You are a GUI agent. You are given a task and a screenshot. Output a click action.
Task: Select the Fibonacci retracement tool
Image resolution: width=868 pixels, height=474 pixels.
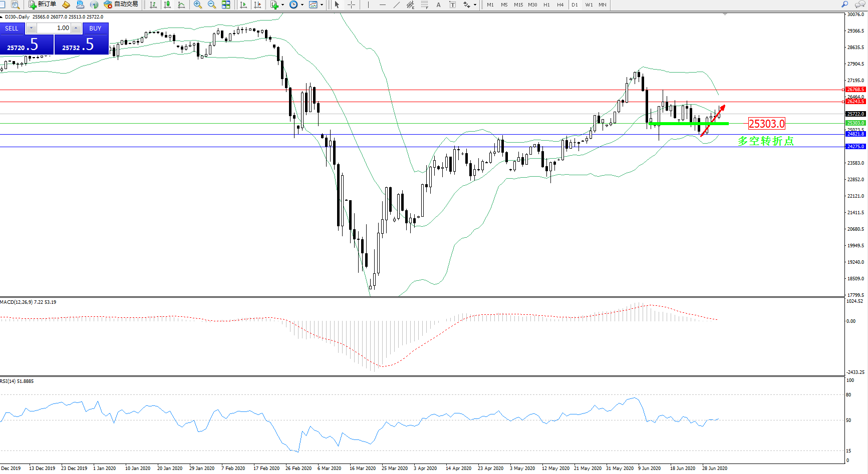424,5
